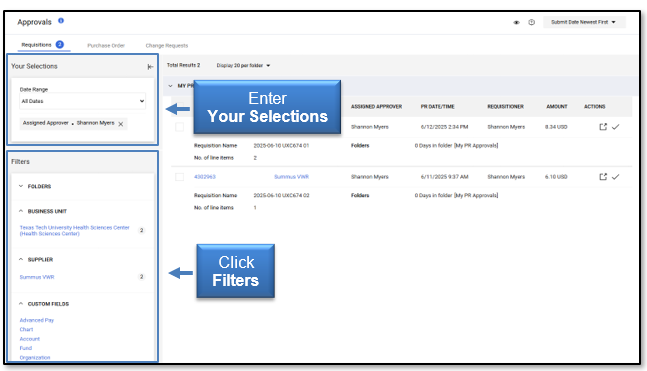
Task: Open the Submit Date Newest First sort dropdown
Action: [584, 22]
